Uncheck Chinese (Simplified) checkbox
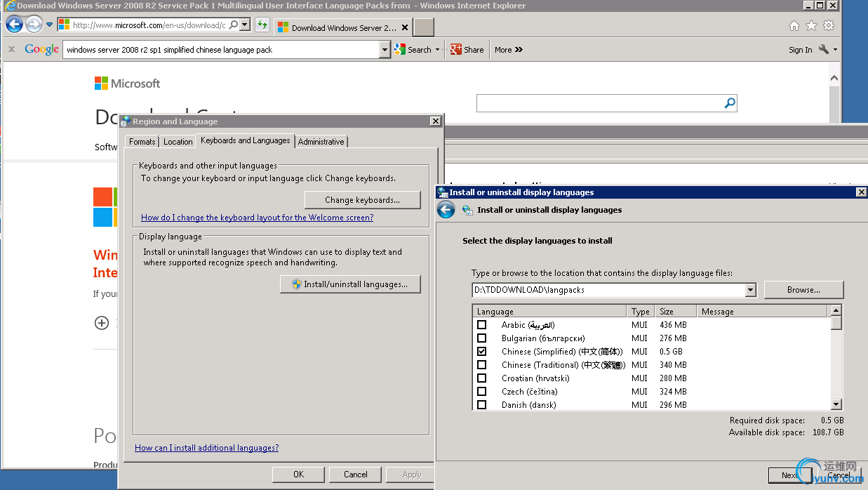868x490 pixels. pos(481,352)
